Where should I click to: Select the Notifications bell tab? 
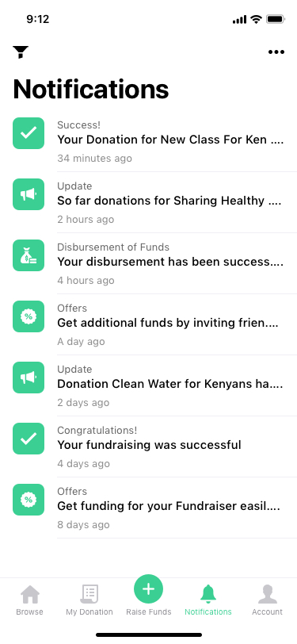[x=208, y=600]
